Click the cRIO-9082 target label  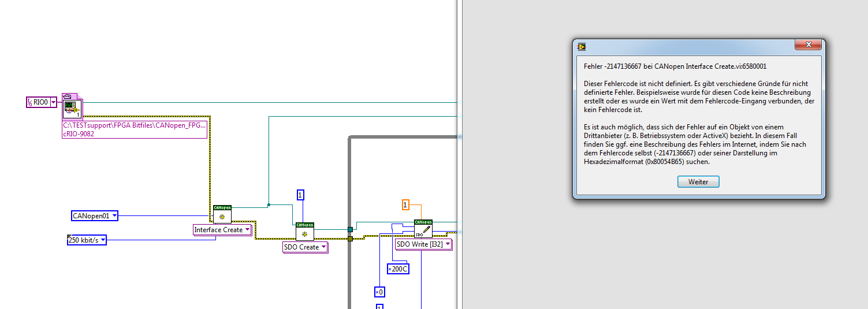tap(79, 133)
